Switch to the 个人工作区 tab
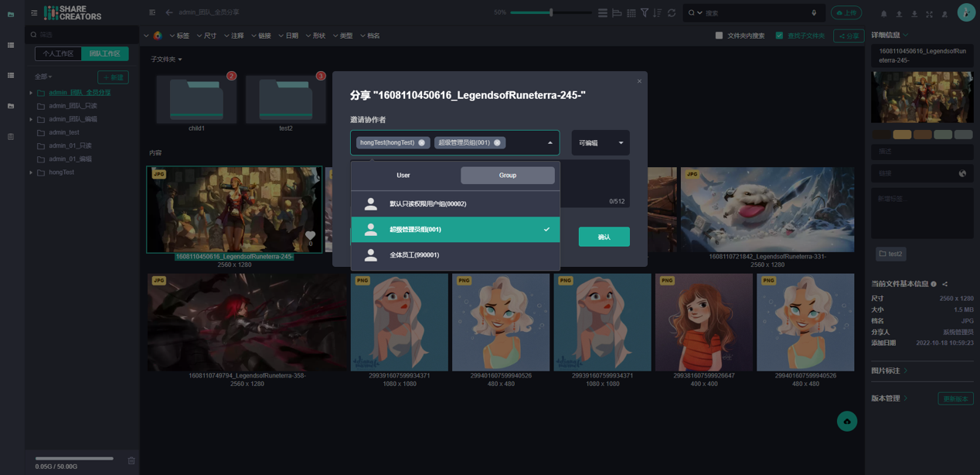This screenshot has height=475, width=980. click(58, 54)
